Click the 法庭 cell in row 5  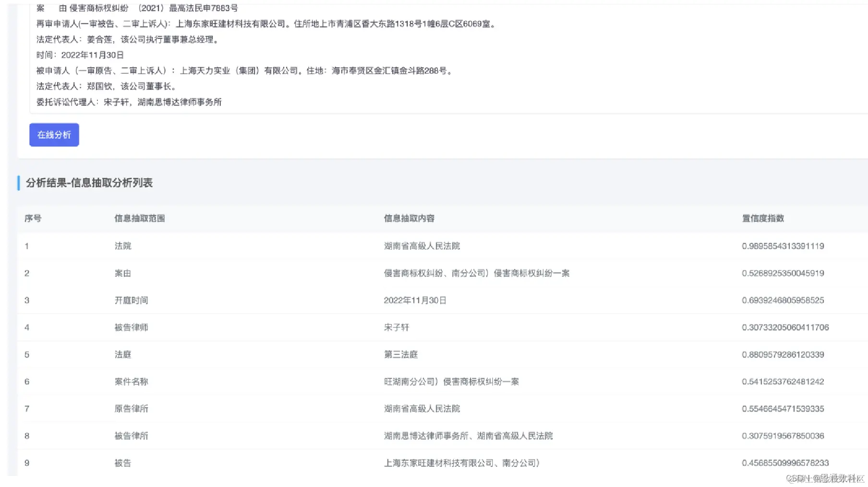123,354
